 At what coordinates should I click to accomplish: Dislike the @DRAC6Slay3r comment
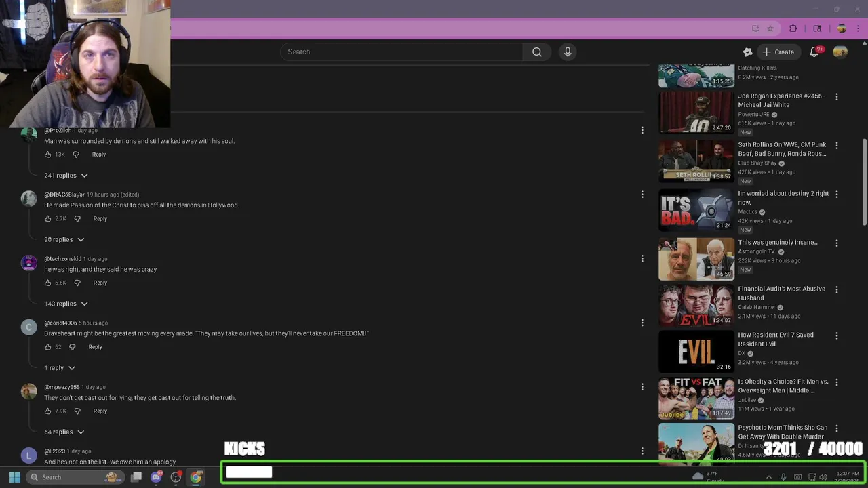[77, 218]
